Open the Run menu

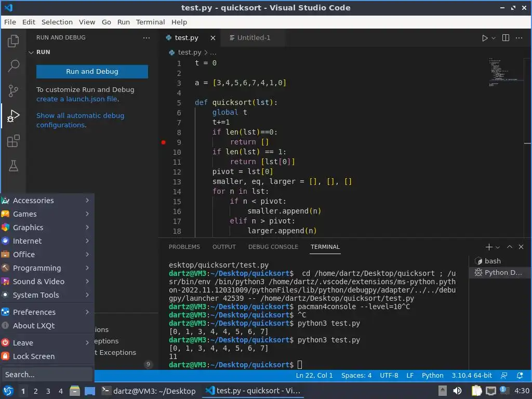tap(124, 22)
